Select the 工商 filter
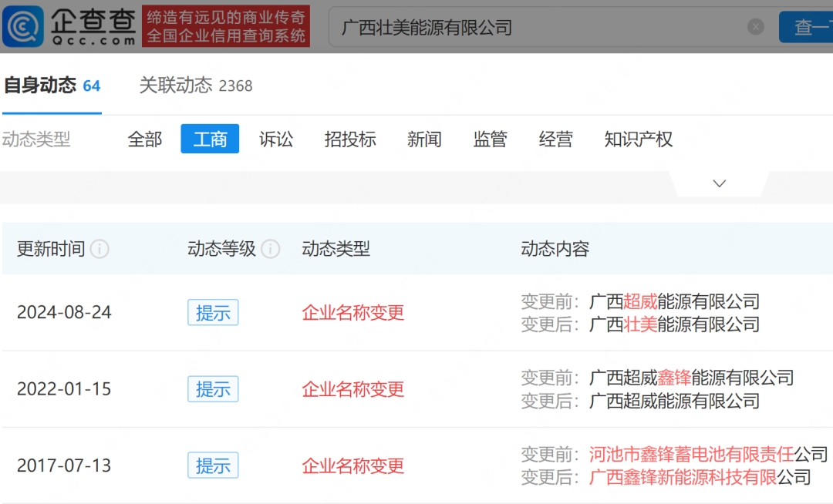 click(x=210, y=139)
